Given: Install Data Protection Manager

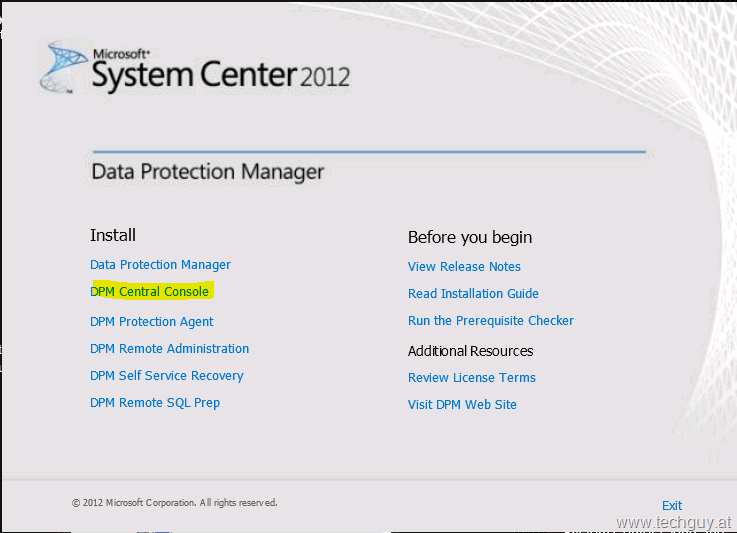Looking at the screenshot, I should click(160, 265).
